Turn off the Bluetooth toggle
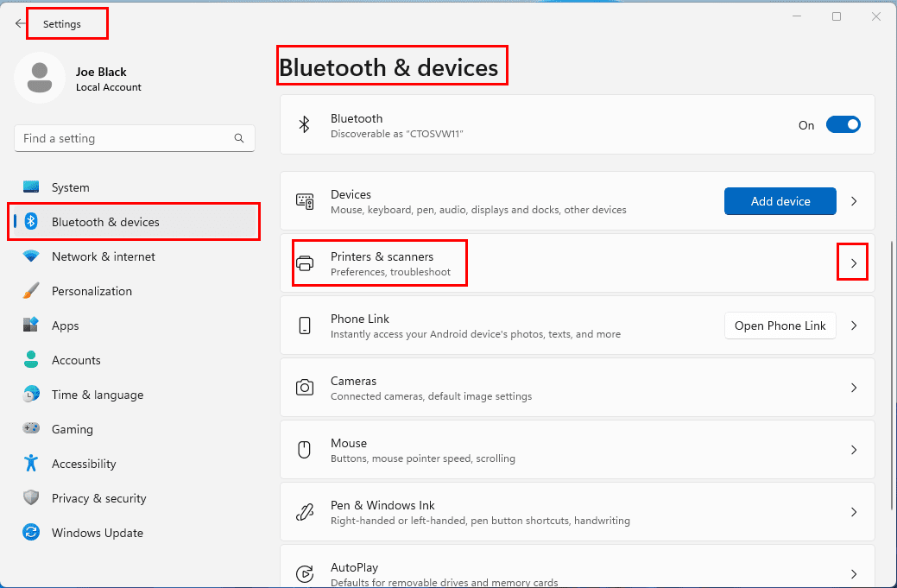Image resolution: width=897 pixels, height=588 pixels. [x=843, y=125]
